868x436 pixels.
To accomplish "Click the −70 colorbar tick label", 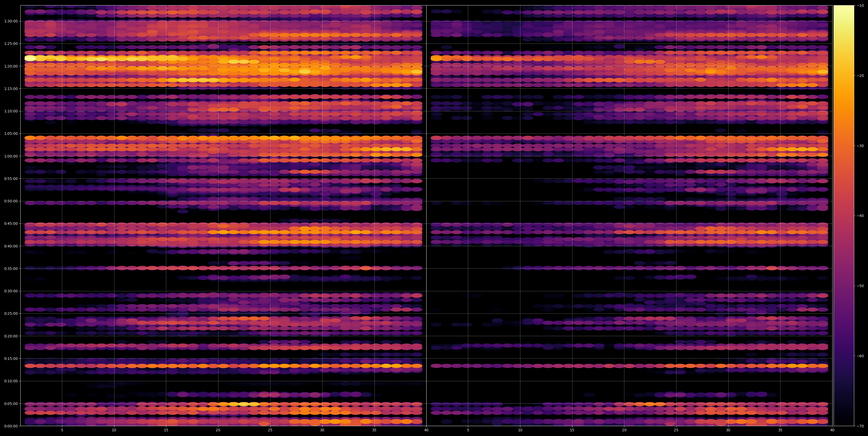I will click(860, 426).
